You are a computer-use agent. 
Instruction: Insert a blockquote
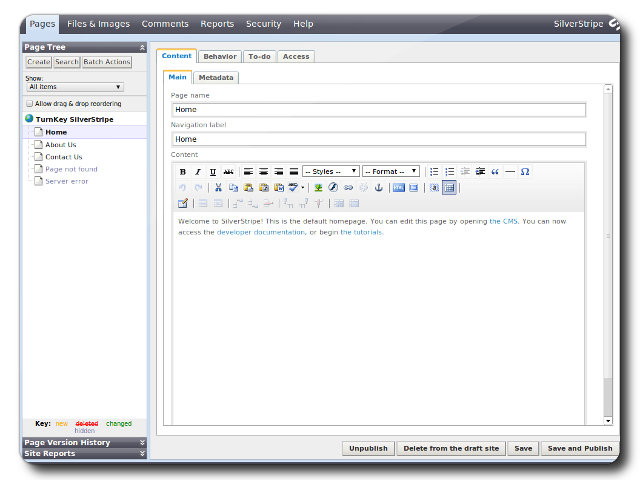click(495, 172)
